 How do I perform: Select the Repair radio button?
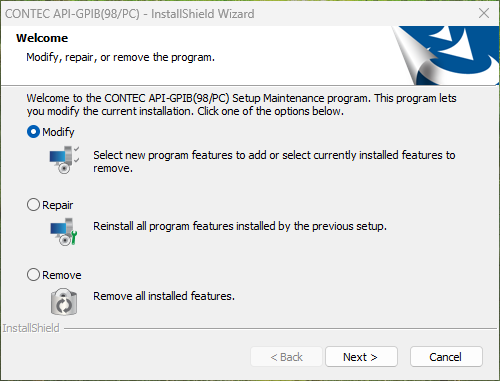[x=33, y=205]
